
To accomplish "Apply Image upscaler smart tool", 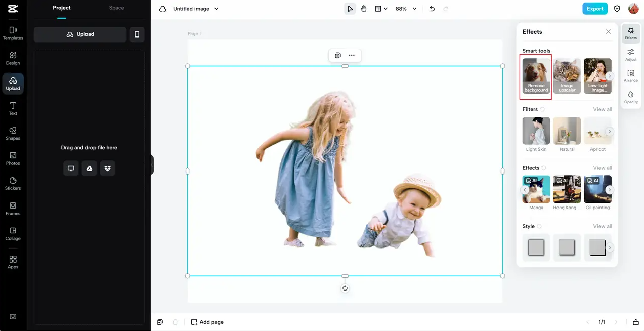I will tap(567, 76).
